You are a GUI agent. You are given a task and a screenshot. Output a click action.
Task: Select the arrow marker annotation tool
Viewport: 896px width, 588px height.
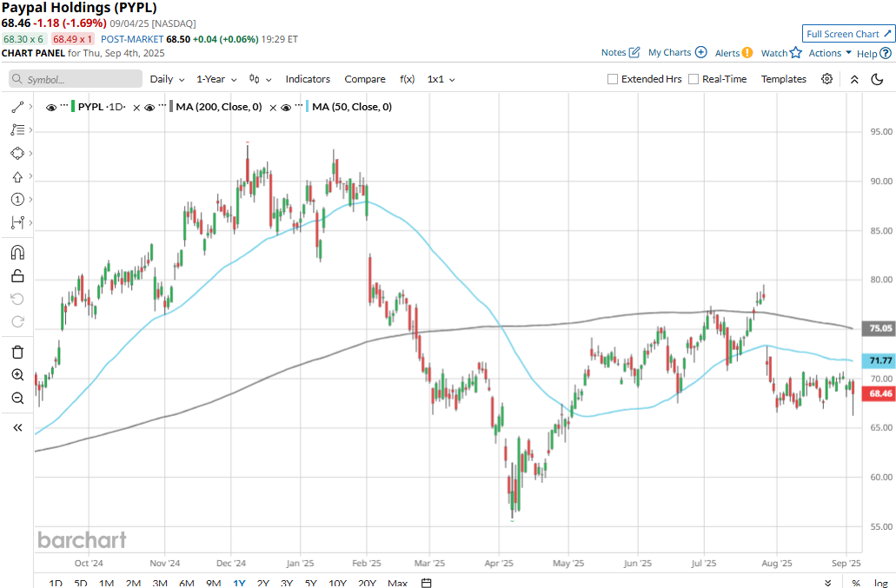click(17, 176)
